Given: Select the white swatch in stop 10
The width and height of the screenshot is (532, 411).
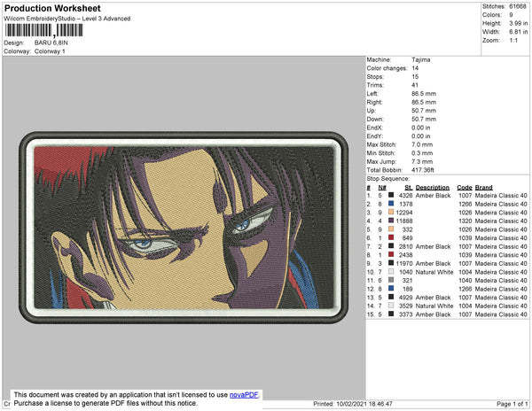Looking at the screenshot, I should (x=391, y=271).
